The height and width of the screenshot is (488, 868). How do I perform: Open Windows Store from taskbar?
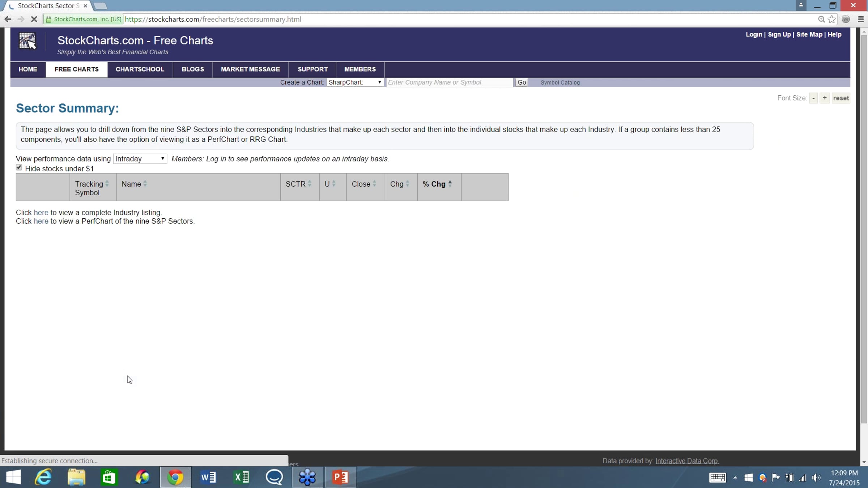pos(109,477)
